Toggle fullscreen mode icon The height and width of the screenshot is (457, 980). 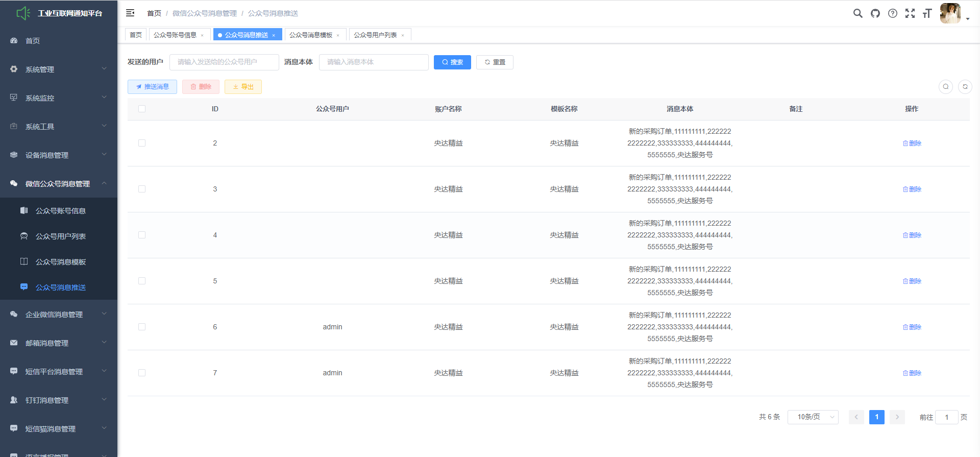click(x=910, y=13)
